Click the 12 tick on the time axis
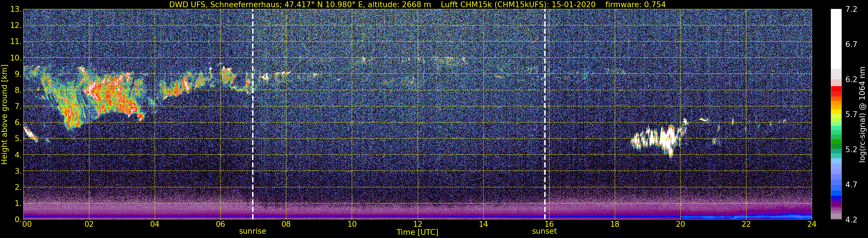 (x=417, y=224)
